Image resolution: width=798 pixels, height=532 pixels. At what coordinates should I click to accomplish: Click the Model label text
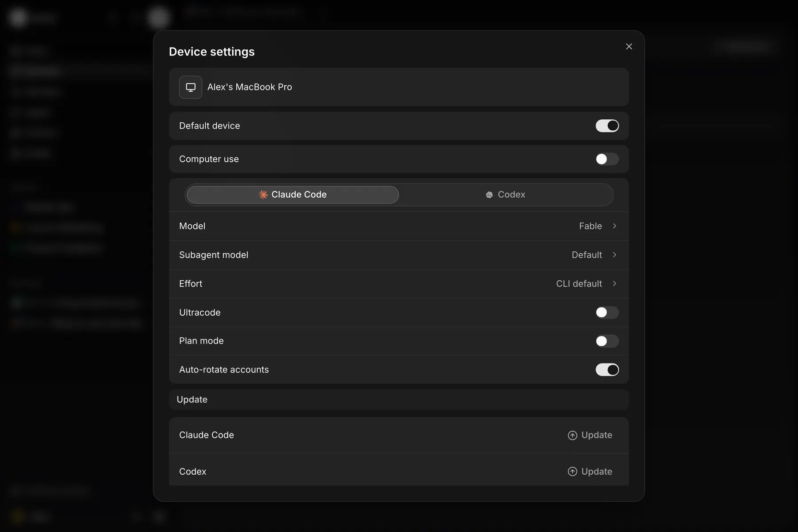click(192, 226)
